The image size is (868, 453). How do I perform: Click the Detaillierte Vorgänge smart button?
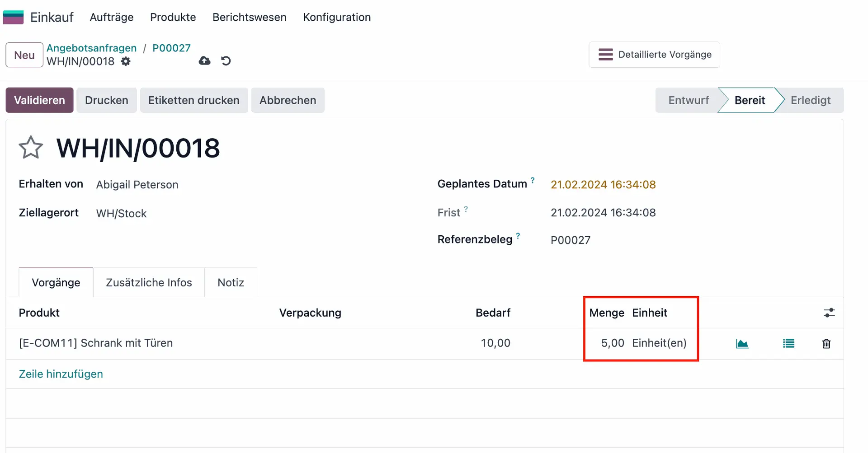[654, 55]
